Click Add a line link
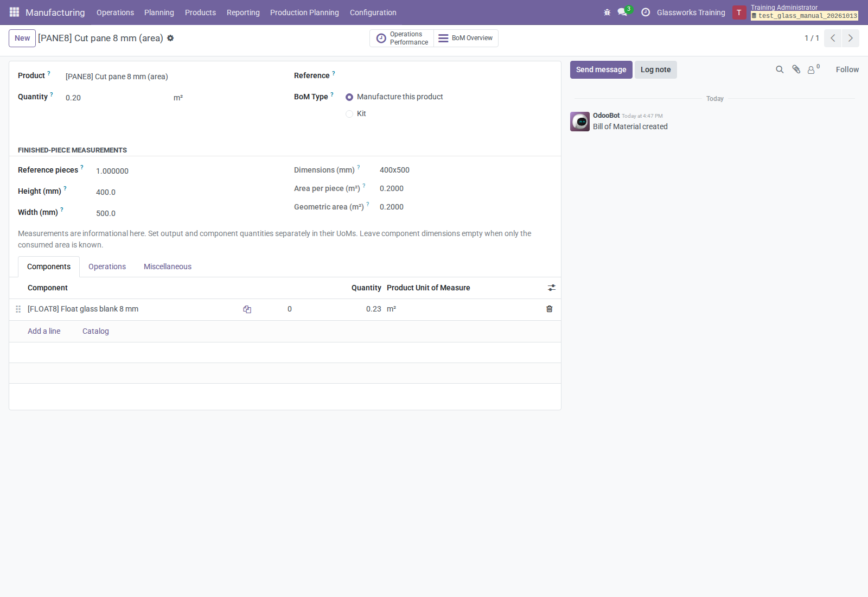868x597 pixels. [44, 331]
